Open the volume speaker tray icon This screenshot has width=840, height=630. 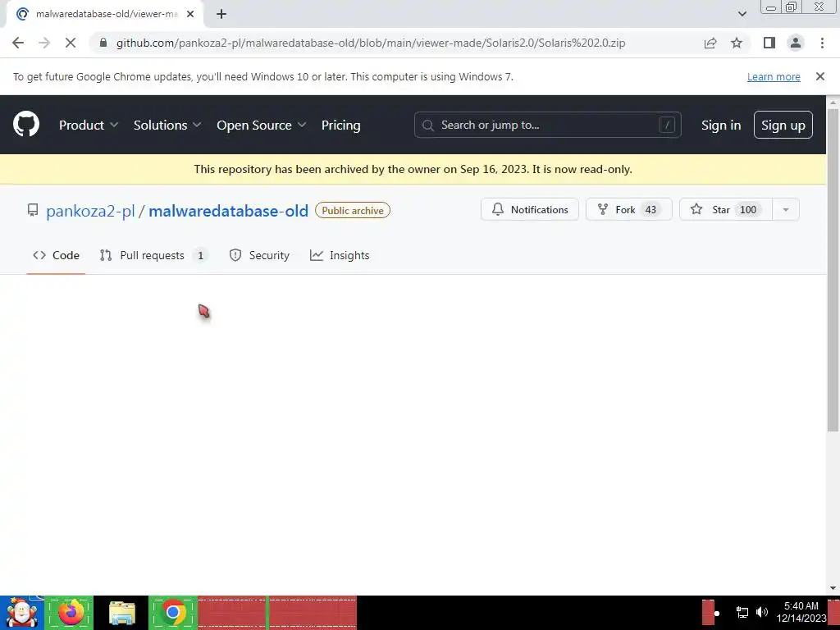762,612
